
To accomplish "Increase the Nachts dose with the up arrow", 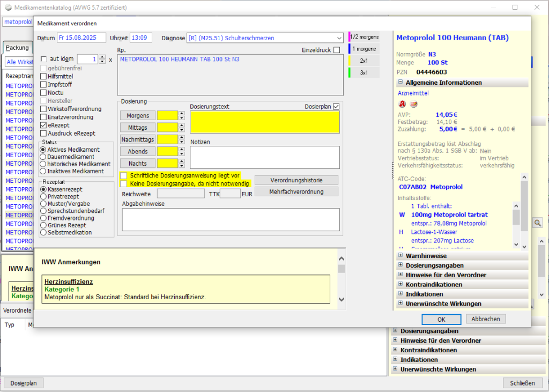I will (x=181, y=161).
